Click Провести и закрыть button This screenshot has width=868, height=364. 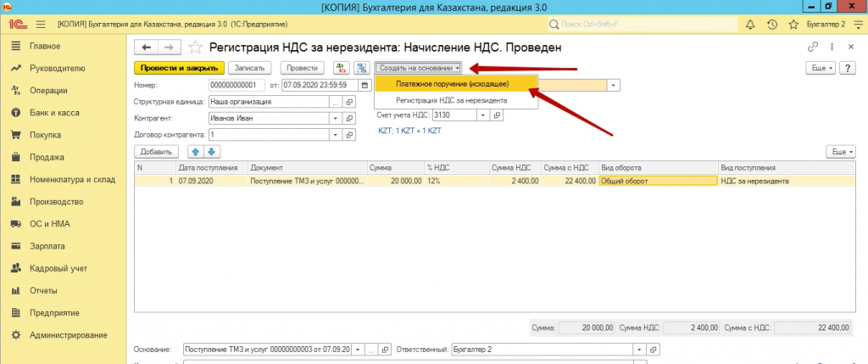179,68
